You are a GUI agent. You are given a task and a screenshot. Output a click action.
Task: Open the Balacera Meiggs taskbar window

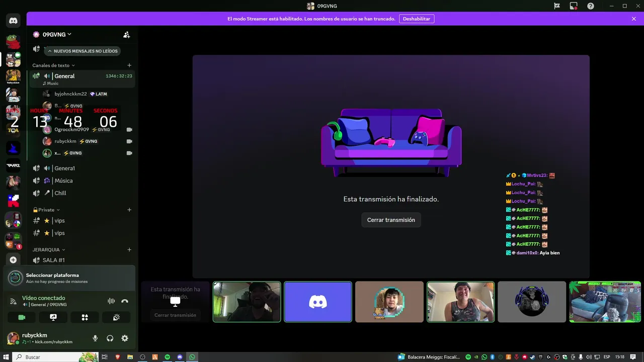(429, 357)
